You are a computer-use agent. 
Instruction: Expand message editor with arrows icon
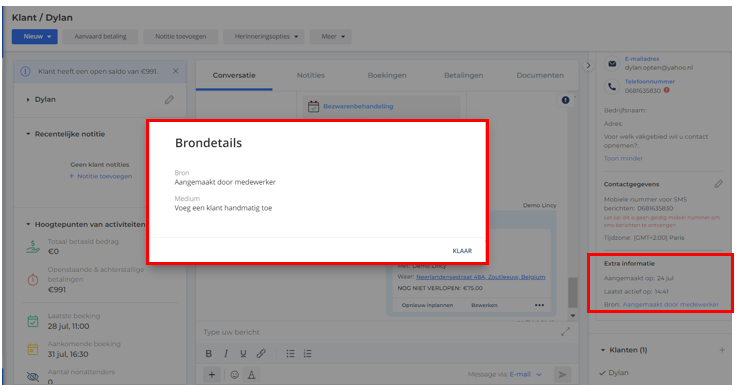point(566,332)
